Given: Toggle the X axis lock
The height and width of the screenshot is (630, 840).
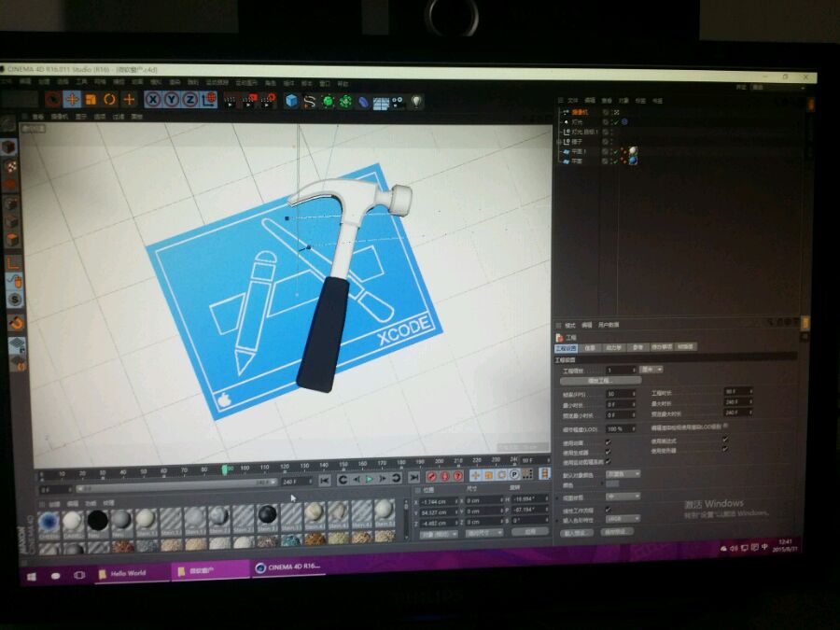Looking at the screenshot, I should pos(153,100).
